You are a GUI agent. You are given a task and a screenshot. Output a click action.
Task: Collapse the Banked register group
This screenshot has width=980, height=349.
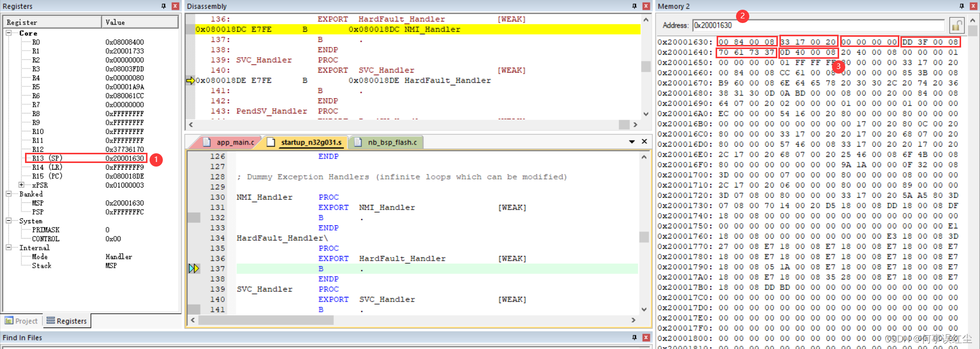(x=9, y=194)
